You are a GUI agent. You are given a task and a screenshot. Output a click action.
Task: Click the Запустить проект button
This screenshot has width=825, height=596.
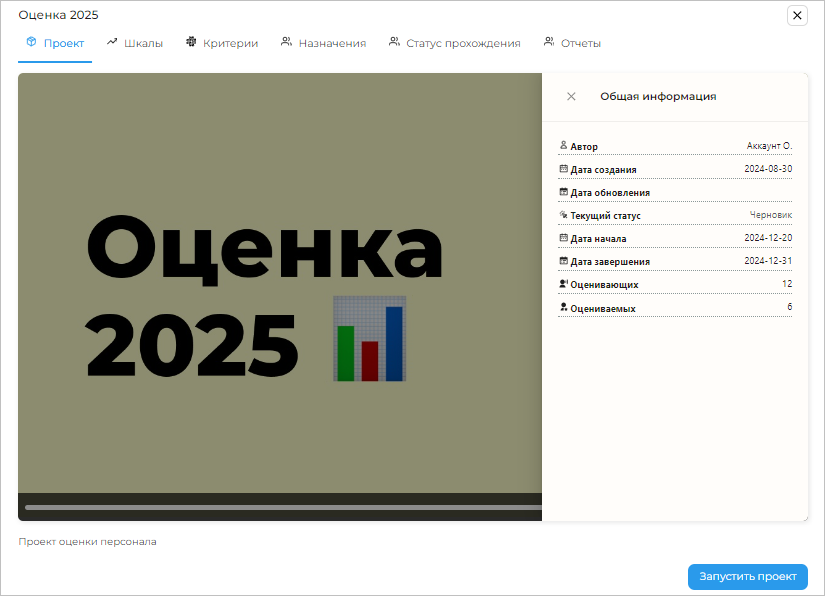click(x=746, y=576)
